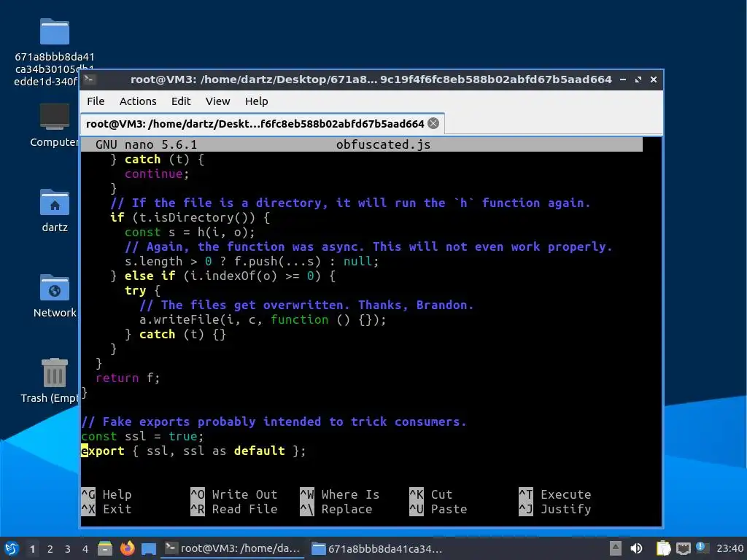Click the 'if (t.isDirectory()) {' line
The width and height of the screenshot is (747, 560).
coord(190,217)
